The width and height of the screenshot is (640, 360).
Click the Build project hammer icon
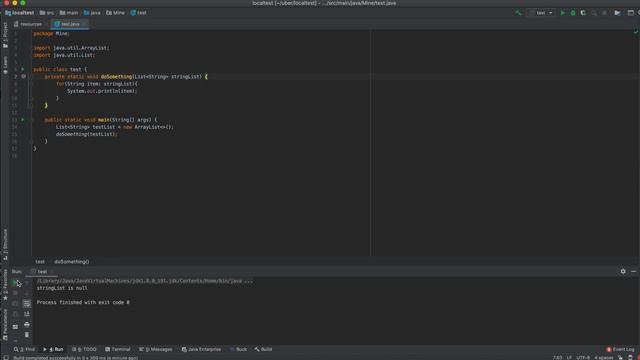518,13
